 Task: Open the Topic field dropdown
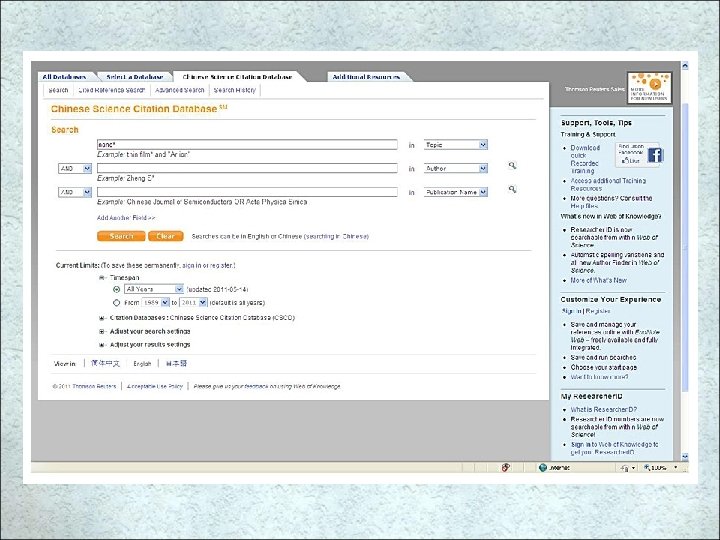pyautogui.click(x=456, y=145)
